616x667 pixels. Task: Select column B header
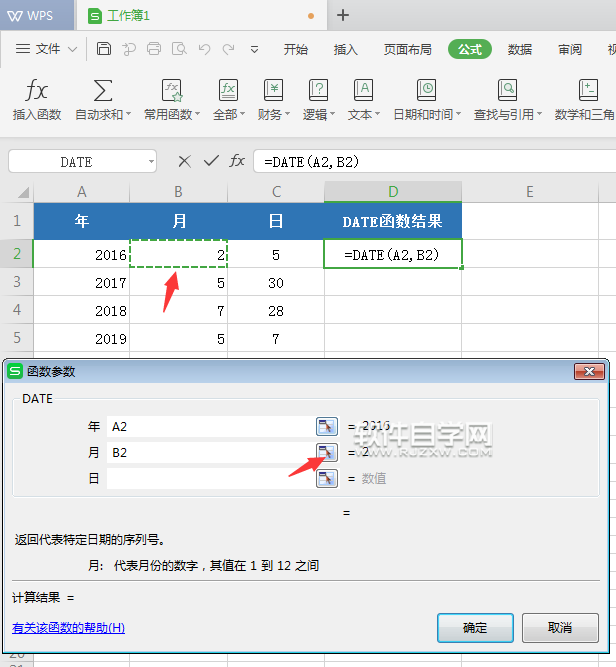[178, 192]
